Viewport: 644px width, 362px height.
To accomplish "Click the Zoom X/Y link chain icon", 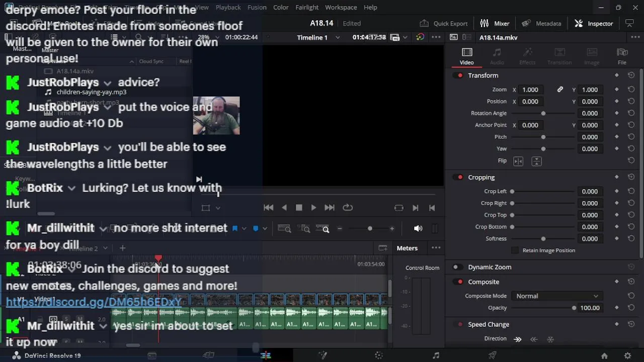I will [560, 89].
